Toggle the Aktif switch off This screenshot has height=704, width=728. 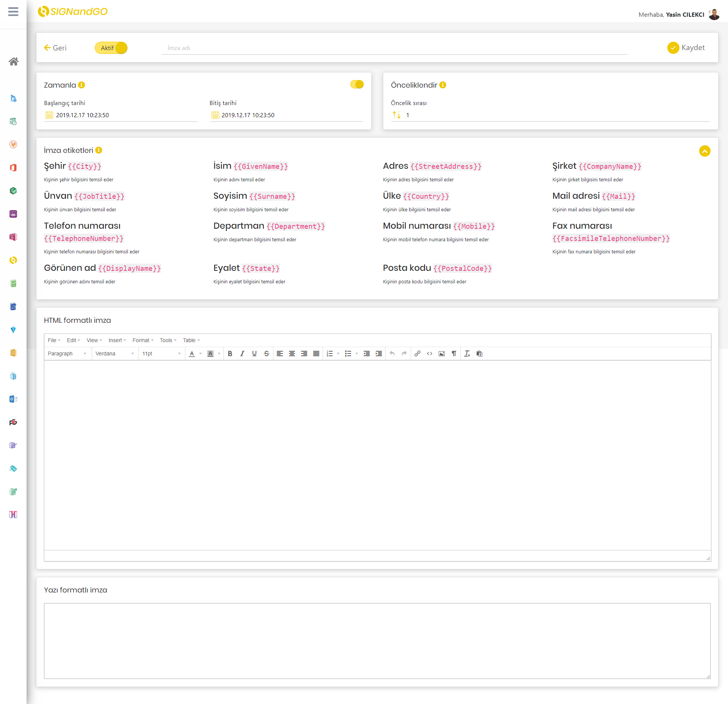point(111,48)
